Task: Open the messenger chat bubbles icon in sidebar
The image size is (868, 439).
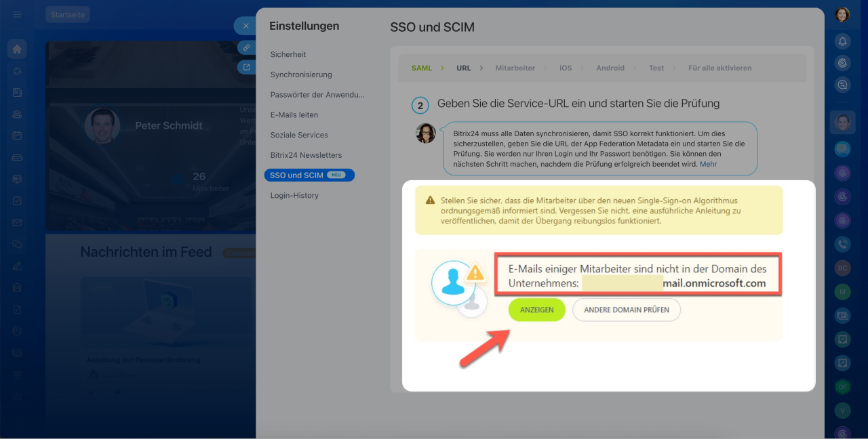Action: tap(17, 244)
